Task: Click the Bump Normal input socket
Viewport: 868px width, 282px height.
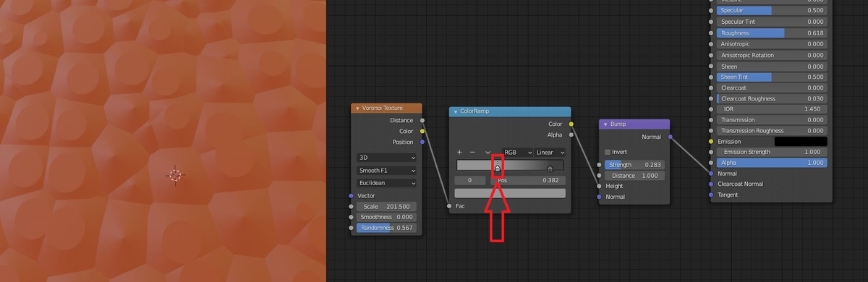Action: pyautogui.click(x=599, y=197)
